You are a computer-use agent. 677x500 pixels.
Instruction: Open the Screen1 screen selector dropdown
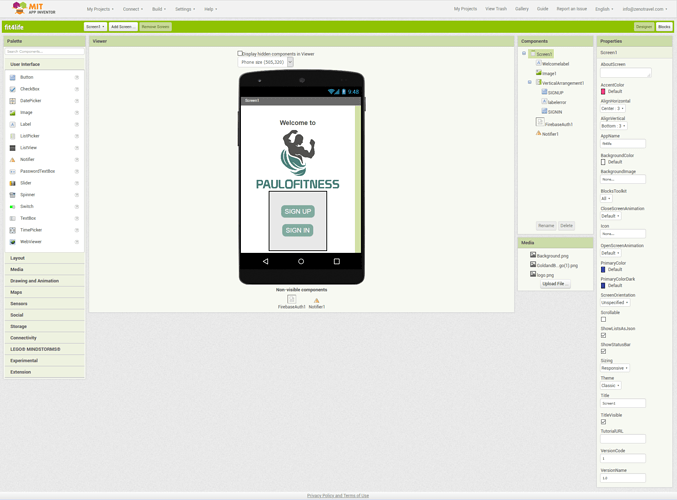click(x=95, y=27)
